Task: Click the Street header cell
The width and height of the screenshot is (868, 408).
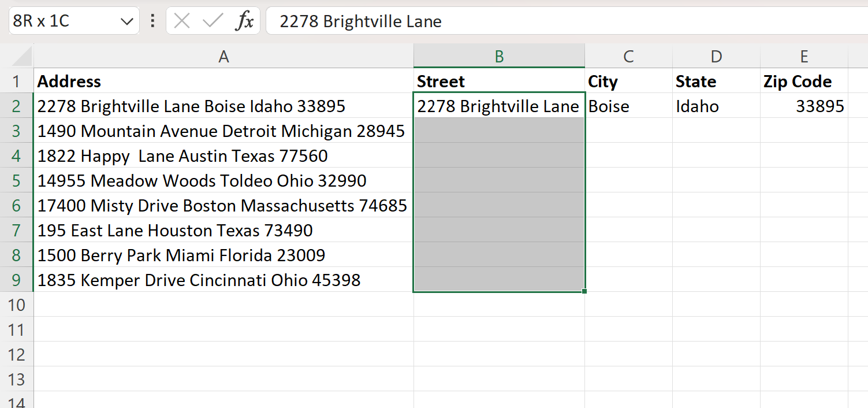Action: click(x=498, y=81)
